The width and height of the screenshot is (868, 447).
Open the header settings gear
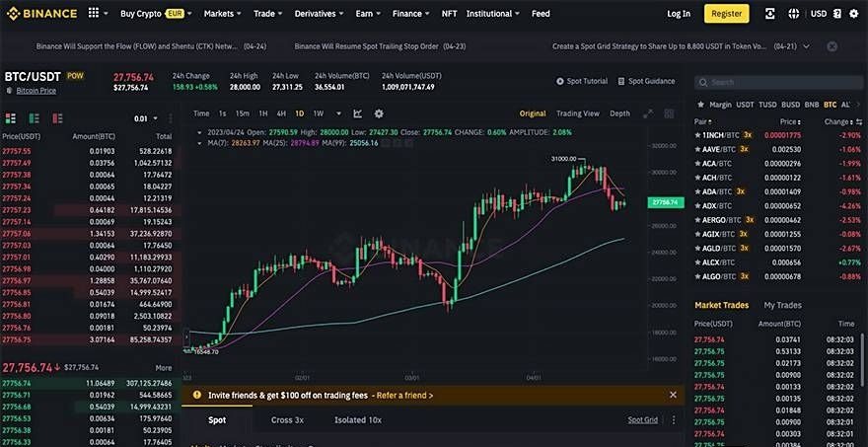(853, 14)
